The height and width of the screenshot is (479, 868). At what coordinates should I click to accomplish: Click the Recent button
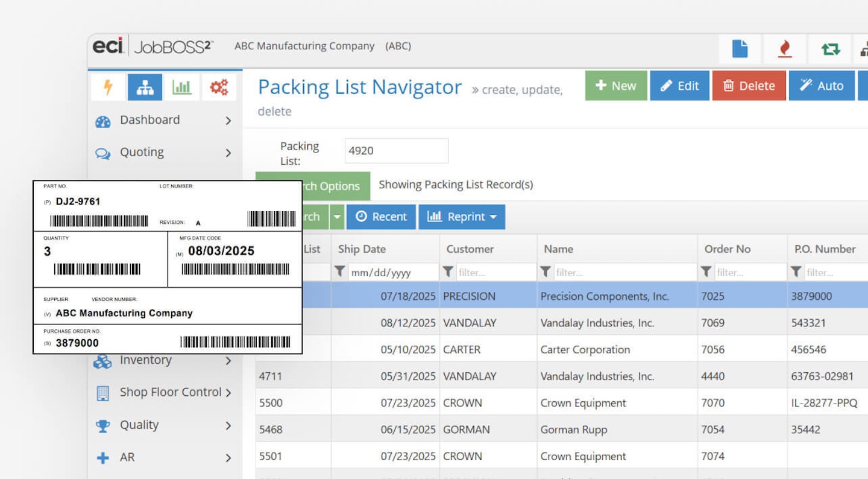pyautogui.click(x=381, y=217)
